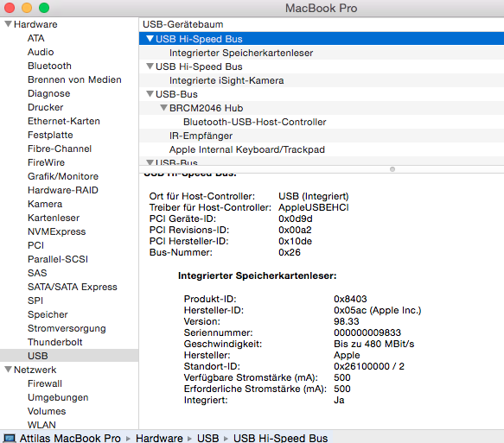The height and width of the screenshot is (443, 504).
Task: Show Stromversorgung information
Action: pyautogui.click(x=67, y=328)
